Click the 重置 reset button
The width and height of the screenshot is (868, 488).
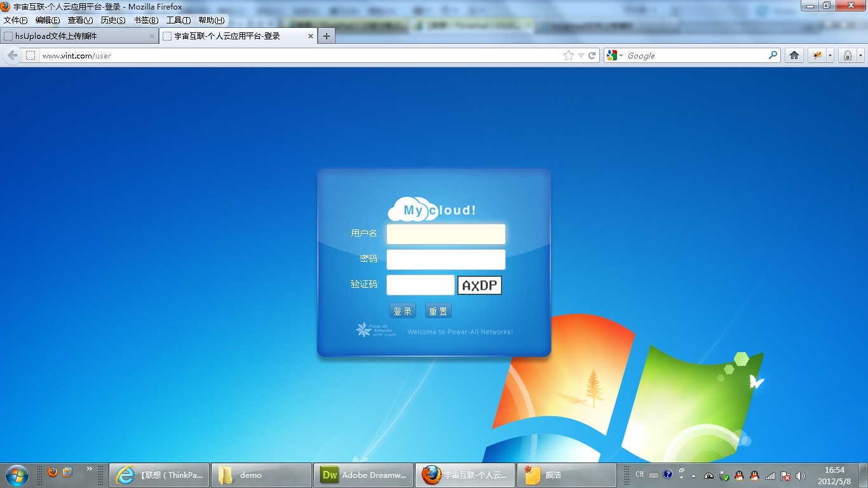(x=438, y=311)
